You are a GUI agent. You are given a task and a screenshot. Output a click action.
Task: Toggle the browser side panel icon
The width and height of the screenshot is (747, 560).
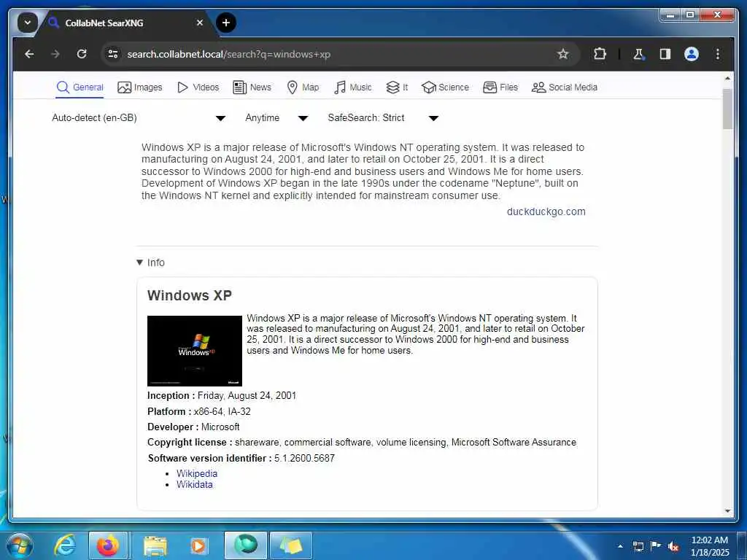pos(665,54)
